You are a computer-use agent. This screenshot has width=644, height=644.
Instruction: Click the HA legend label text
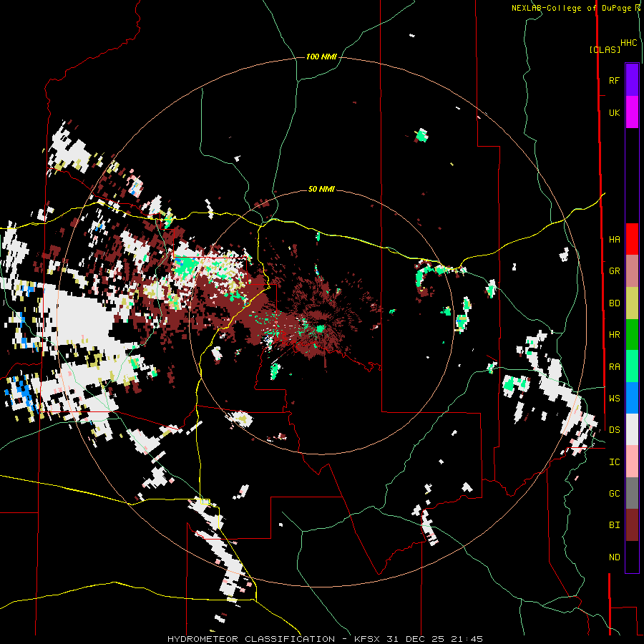[x=614, y=239]
